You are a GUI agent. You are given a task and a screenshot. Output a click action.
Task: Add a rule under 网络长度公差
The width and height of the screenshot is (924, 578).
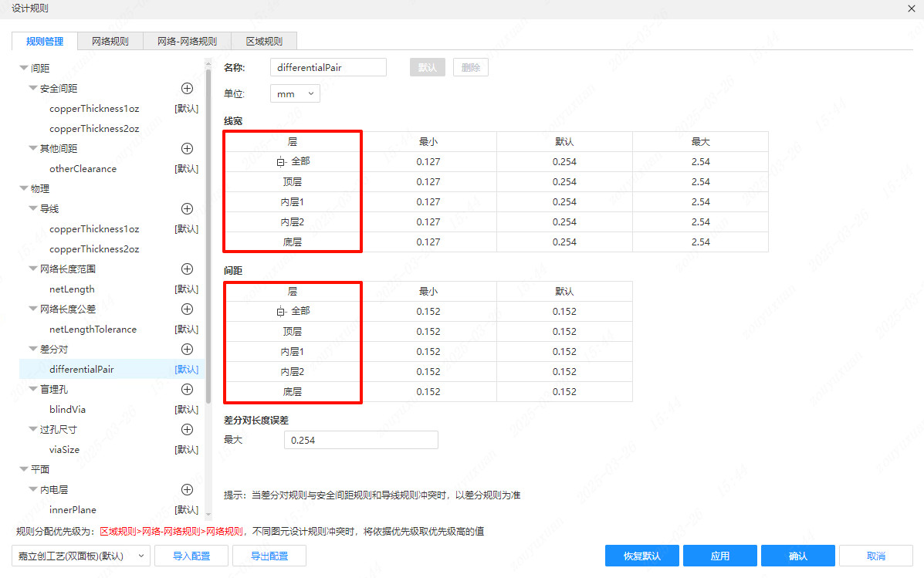[x=187, y=309]
